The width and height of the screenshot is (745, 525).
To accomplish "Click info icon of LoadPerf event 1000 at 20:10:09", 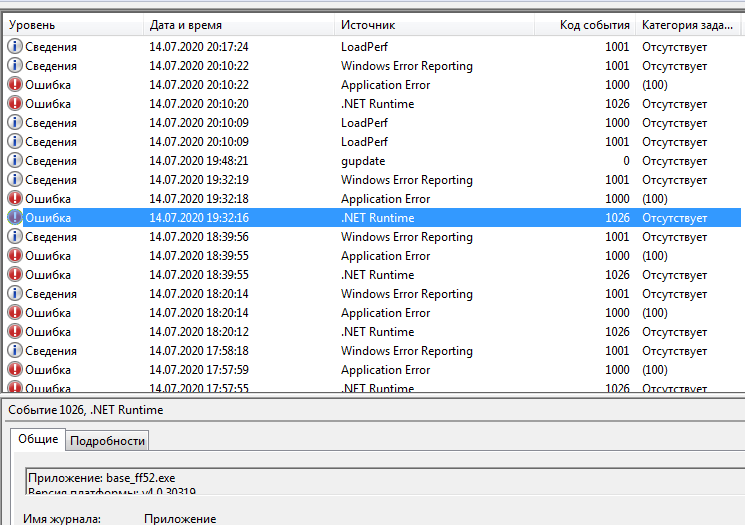I will pos(15,122).
